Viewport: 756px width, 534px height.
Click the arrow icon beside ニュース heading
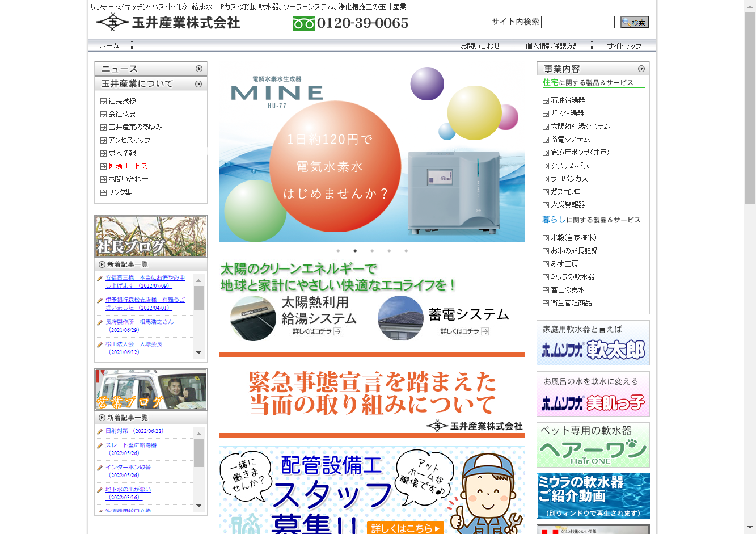(199, 69)
